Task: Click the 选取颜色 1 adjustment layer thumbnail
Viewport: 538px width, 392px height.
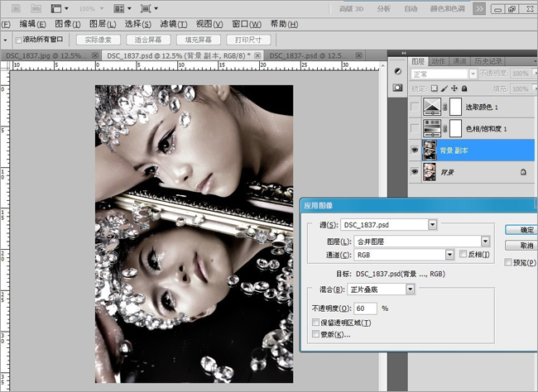Action: tap(432, 106)
